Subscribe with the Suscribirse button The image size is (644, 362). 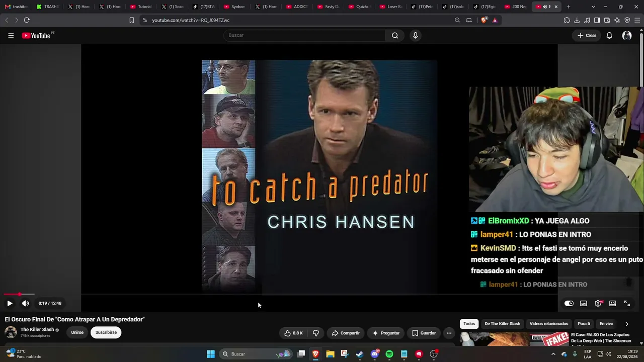pyautogui.click(x=106, y=332)
